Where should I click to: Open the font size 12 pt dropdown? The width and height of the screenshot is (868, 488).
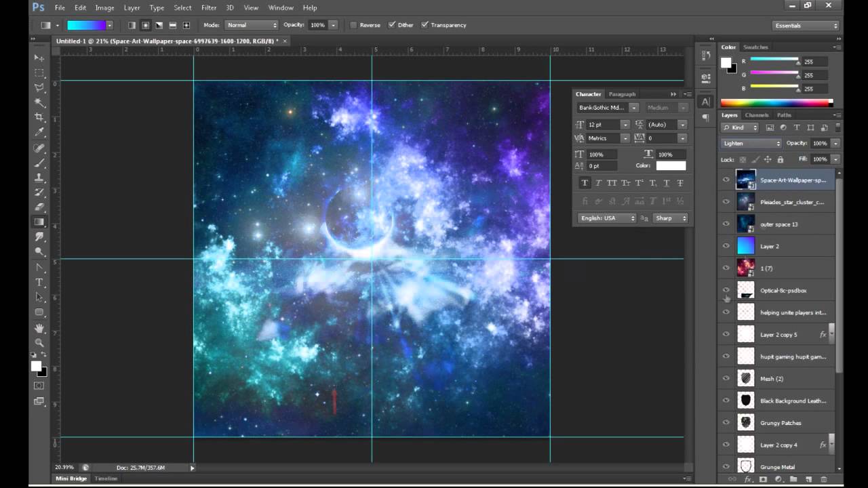point(626,125)
